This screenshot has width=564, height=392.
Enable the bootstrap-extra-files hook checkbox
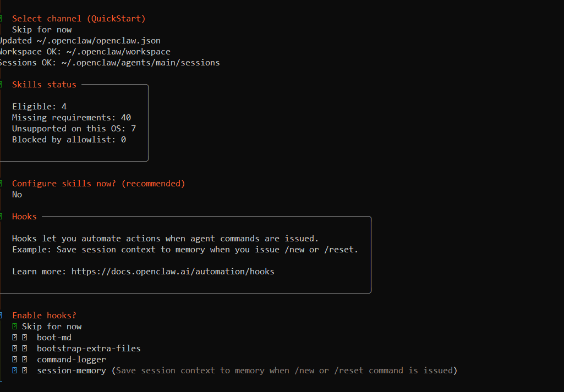tap(25, 349)
